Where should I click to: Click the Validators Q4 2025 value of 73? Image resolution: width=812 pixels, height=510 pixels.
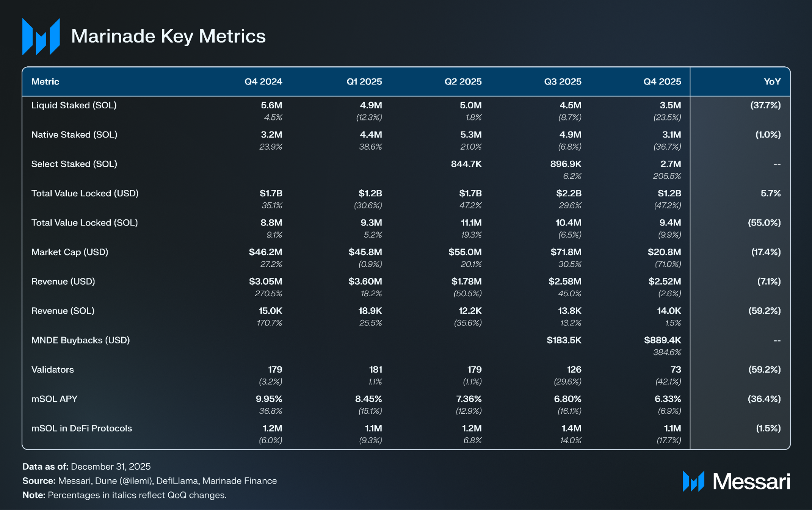pos(676,369)
